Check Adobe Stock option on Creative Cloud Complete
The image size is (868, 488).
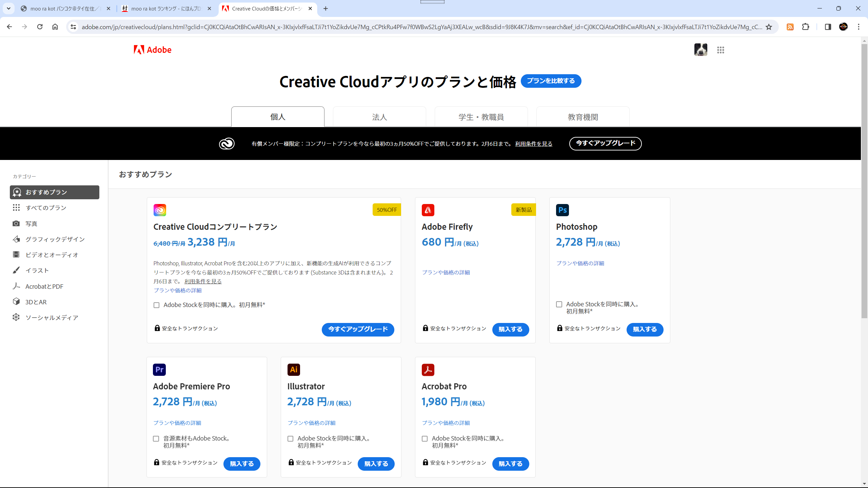click(x=156, y=305)
